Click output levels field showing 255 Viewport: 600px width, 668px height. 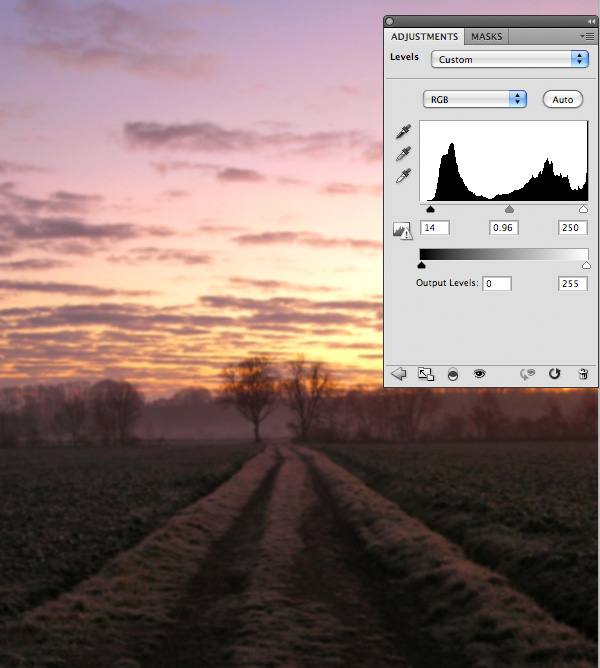pos(573,283)
